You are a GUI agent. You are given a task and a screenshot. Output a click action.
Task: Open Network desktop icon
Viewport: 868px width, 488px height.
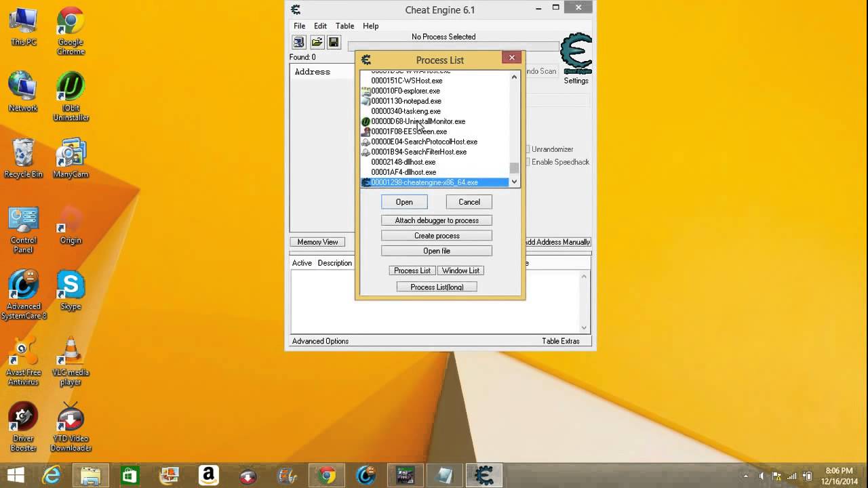[x=23, y=92]
